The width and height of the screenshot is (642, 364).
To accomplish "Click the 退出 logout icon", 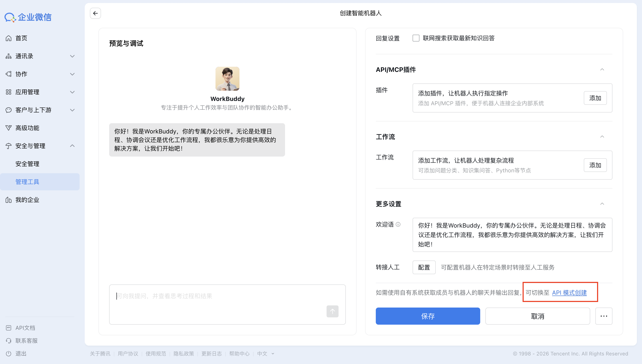I will pos(9,353).
